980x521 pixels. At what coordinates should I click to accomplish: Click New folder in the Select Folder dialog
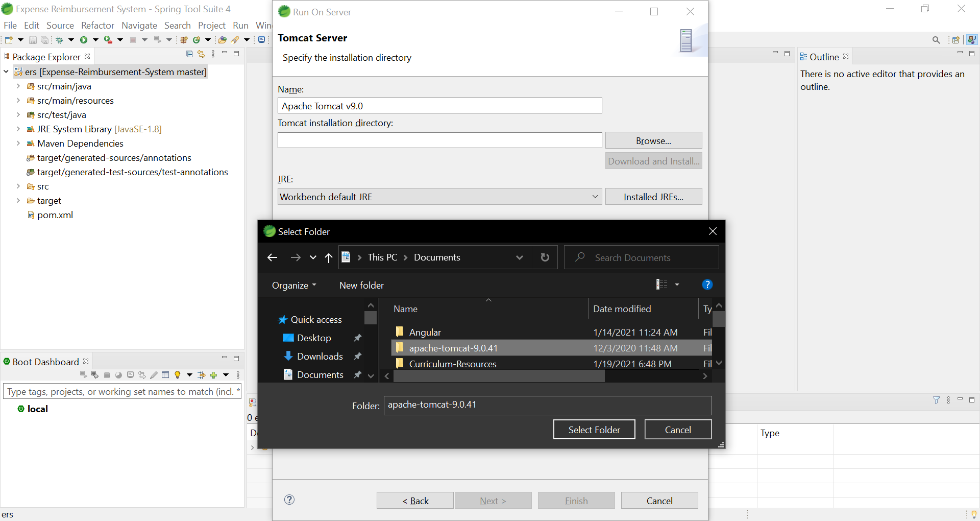361,285
